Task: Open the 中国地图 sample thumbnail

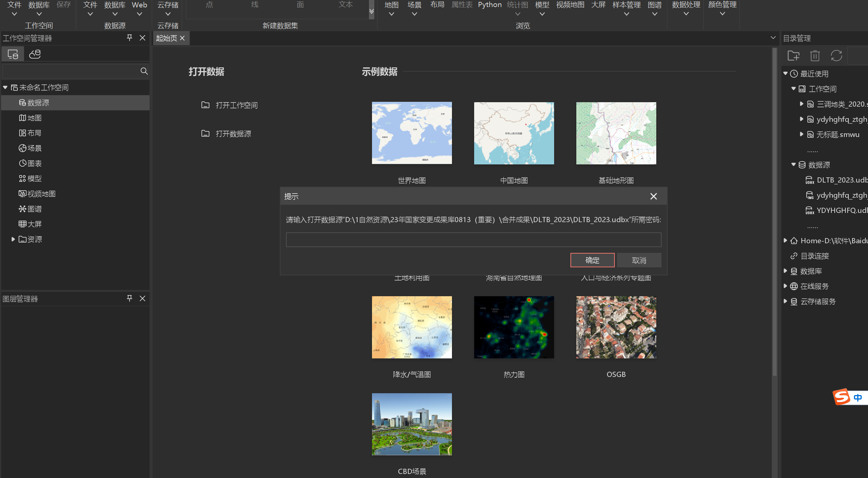Action: pos(514,133)
